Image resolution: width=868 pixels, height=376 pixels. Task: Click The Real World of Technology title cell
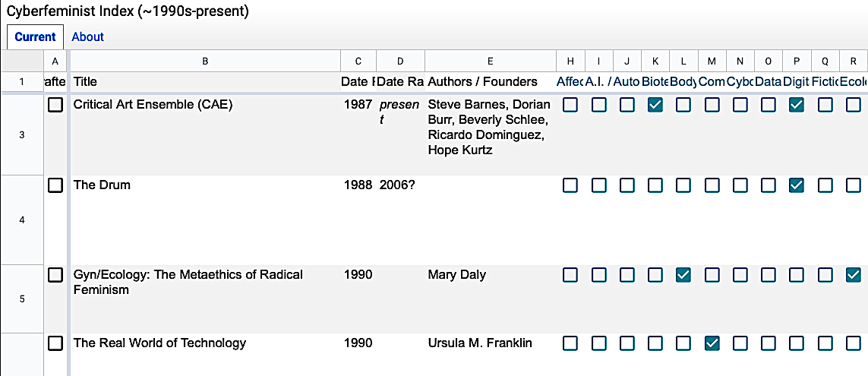tap(205, 343)
